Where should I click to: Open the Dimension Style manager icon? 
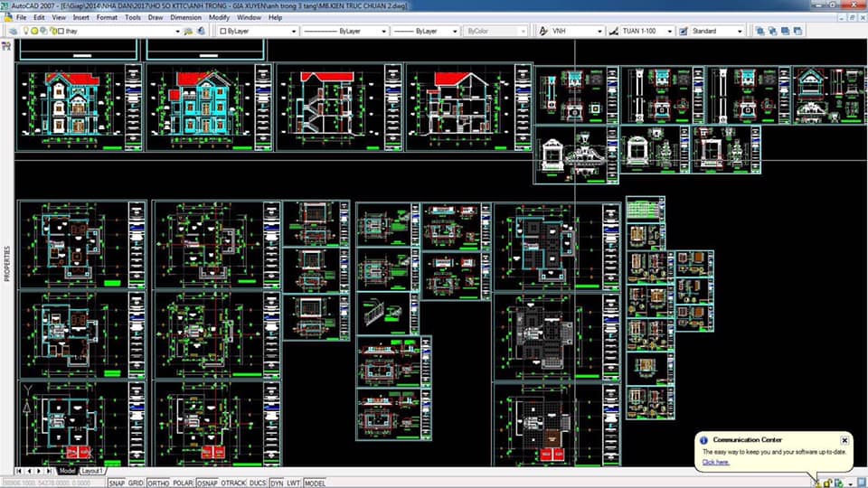coord(613,31)
